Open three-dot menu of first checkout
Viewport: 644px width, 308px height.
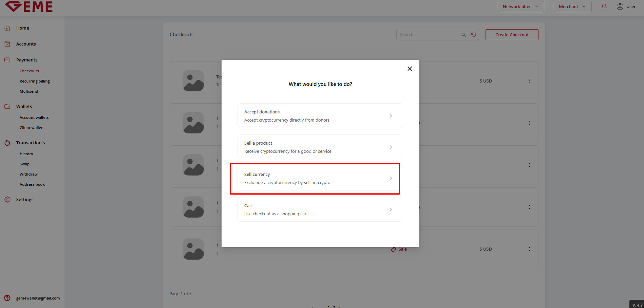click(529, 81)
